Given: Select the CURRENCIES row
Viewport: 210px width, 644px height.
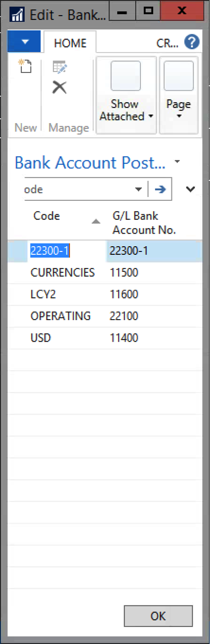Looking at the screenshot, I should 105,272.
